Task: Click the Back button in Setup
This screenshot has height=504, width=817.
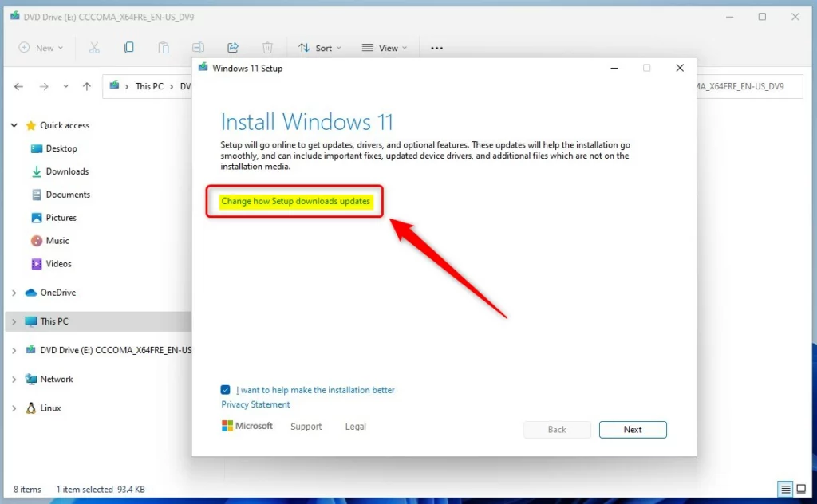Action: click(557, 430)
